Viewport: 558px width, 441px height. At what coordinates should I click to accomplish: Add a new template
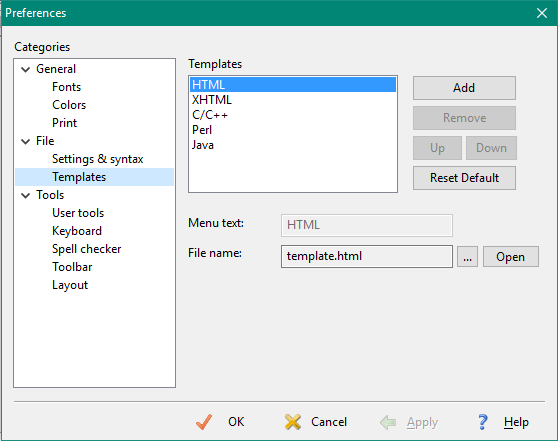[x=464, y=88]
